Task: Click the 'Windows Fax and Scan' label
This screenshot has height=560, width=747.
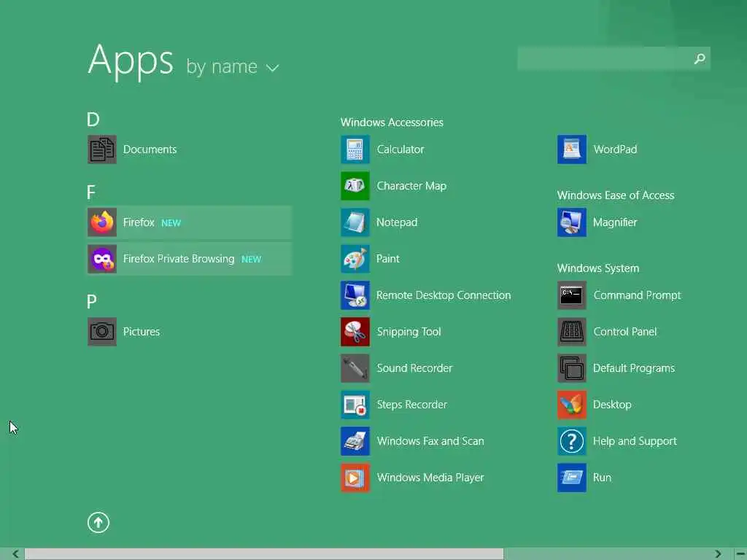Action: coord(430,441)
